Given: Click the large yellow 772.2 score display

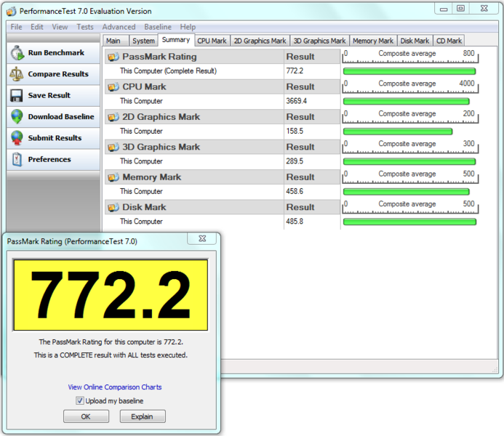Looking at the screenshot, I should (x=111, y=295).
